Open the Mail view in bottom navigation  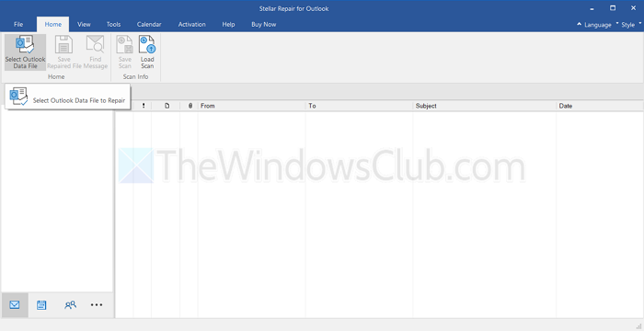tap(15, 305)
